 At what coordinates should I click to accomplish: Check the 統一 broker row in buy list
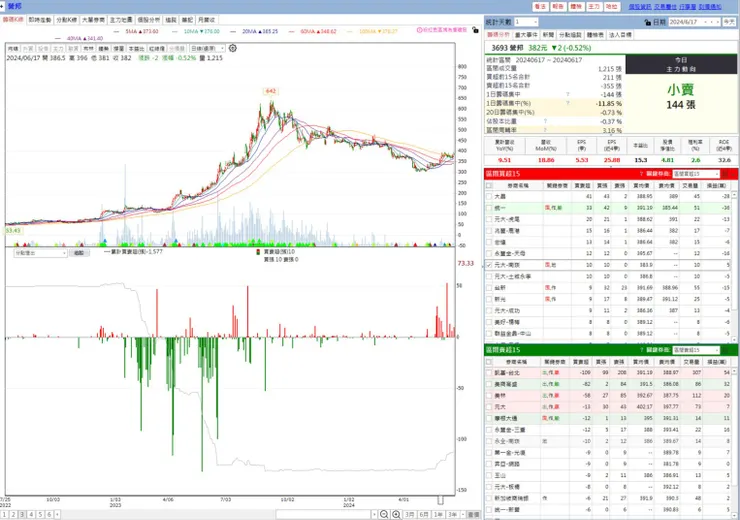[489, 208]
